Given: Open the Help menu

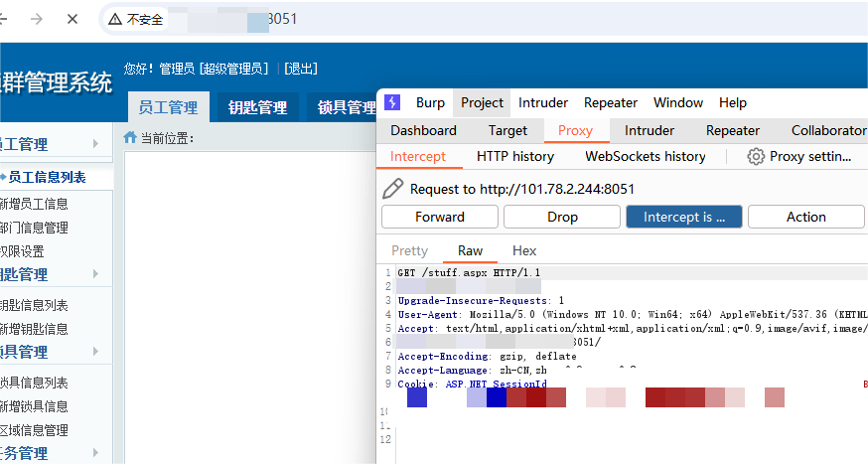Looking at the screenshot, I should (x=733, y=103).
